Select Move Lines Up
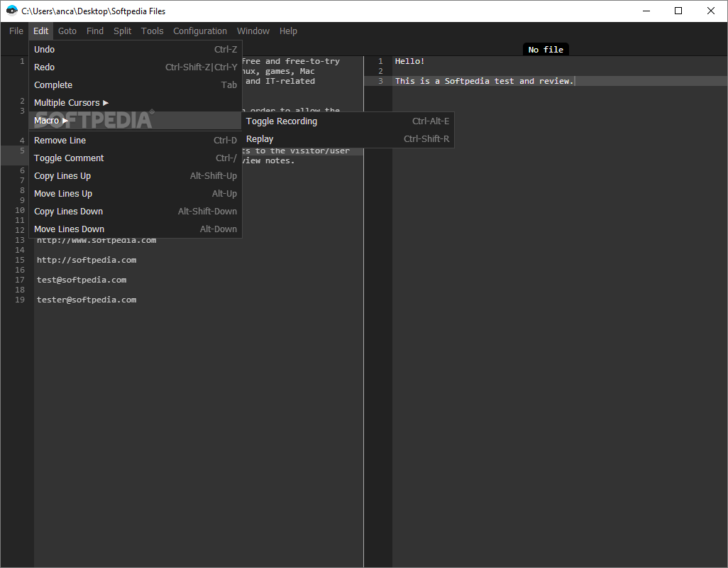Image resolution: width=728 pixels, height=568 pixels. point(135,193)
